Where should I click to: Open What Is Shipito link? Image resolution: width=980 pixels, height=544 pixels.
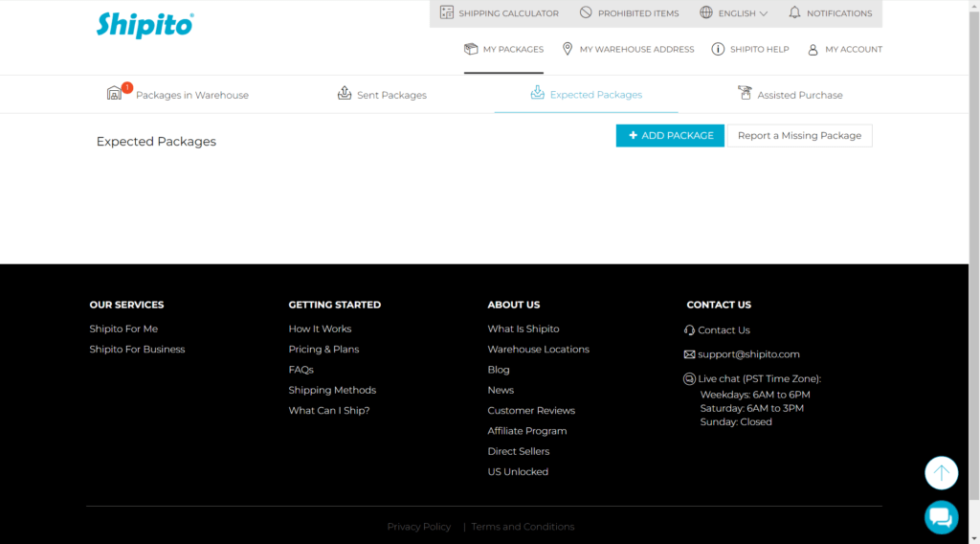[x=523, y=329]
